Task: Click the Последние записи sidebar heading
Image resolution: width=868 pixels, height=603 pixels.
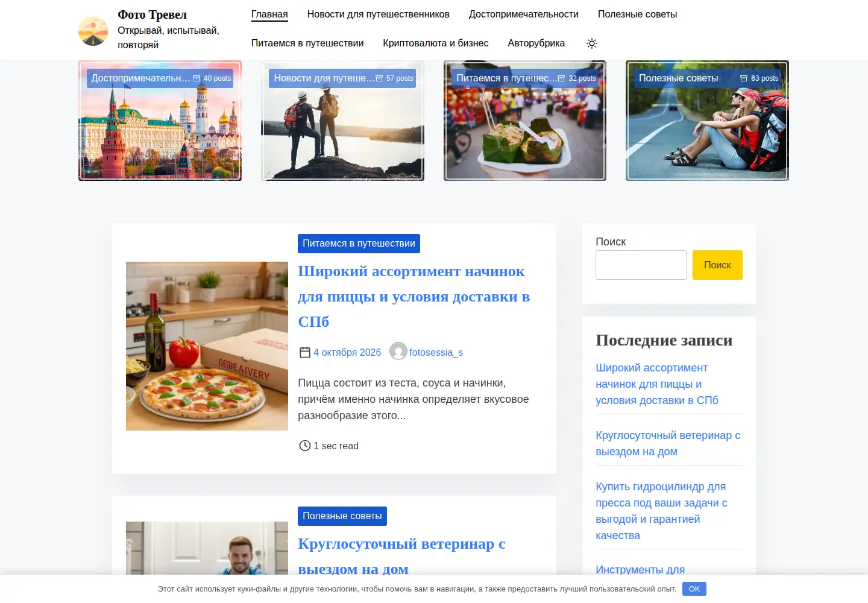Action: [664, 340]
